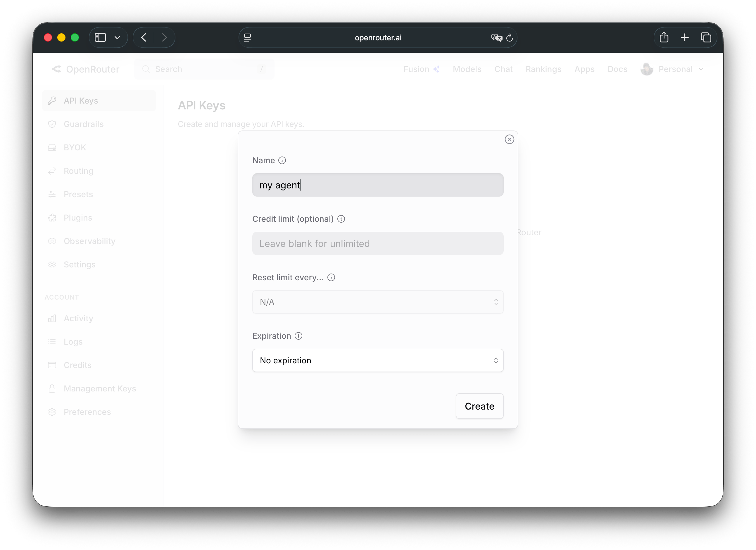Click the Name input field

pos(377,185)
